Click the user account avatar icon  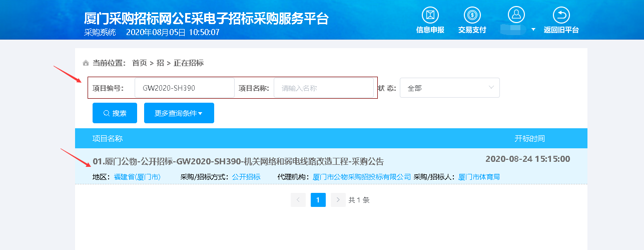[x=515, y=15]
